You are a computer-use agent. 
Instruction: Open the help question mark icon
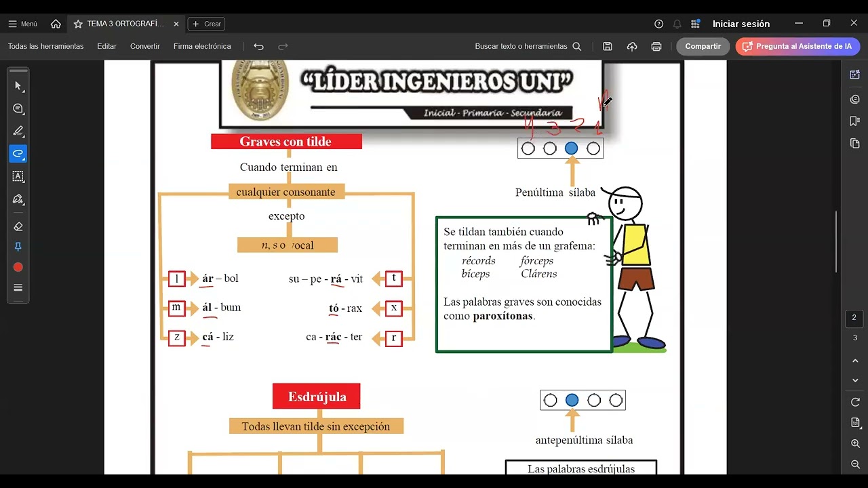tap(658, 24)
